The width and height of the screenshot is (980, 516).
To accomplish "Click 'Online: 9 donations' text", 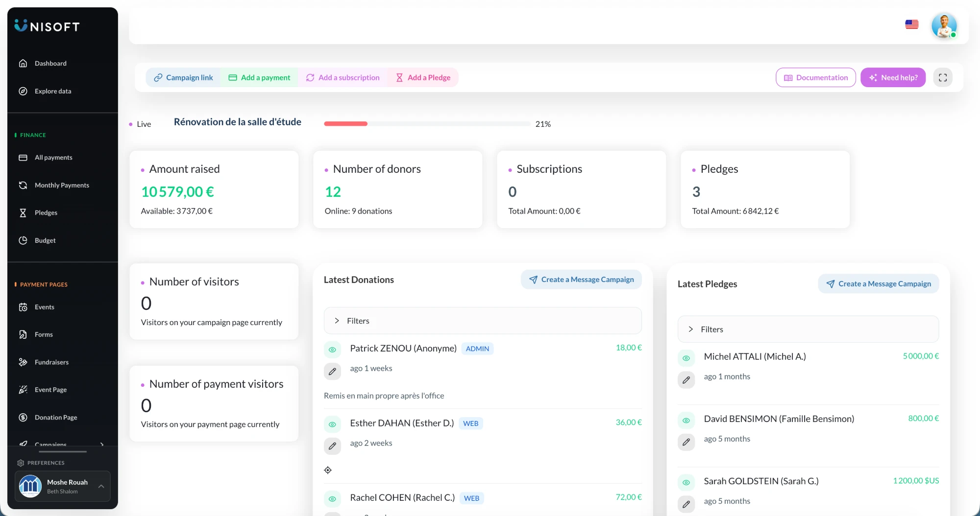I will 358,211.
